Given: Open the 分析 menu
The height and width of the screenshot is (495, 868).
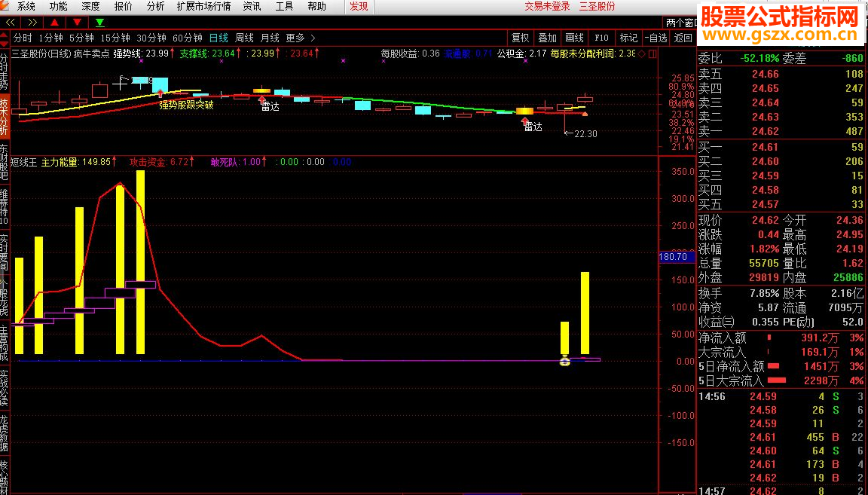Looking at the screenshot, I should 155,7.
